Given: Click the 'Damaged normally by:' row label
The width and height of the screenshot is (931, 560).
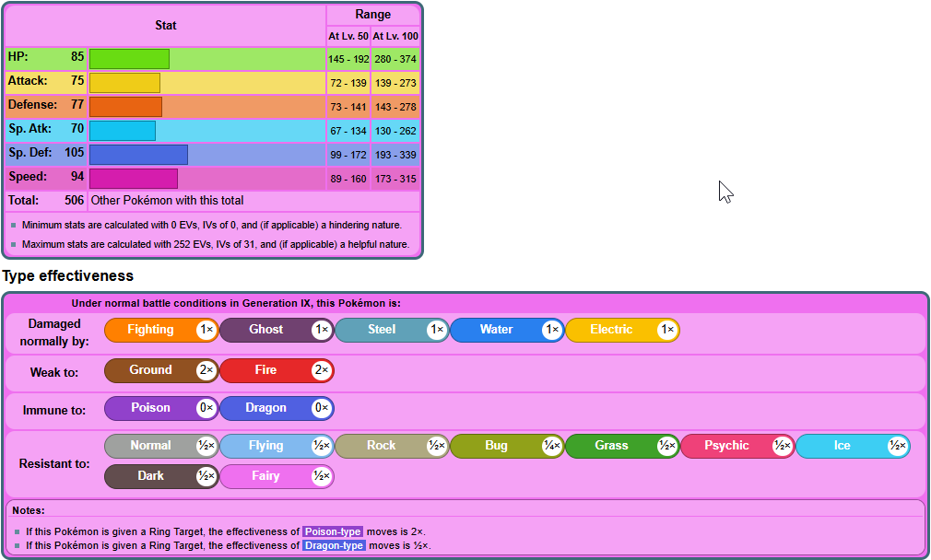Looking at the screenshot, I should pyautogui.click(x=54, y=332).
